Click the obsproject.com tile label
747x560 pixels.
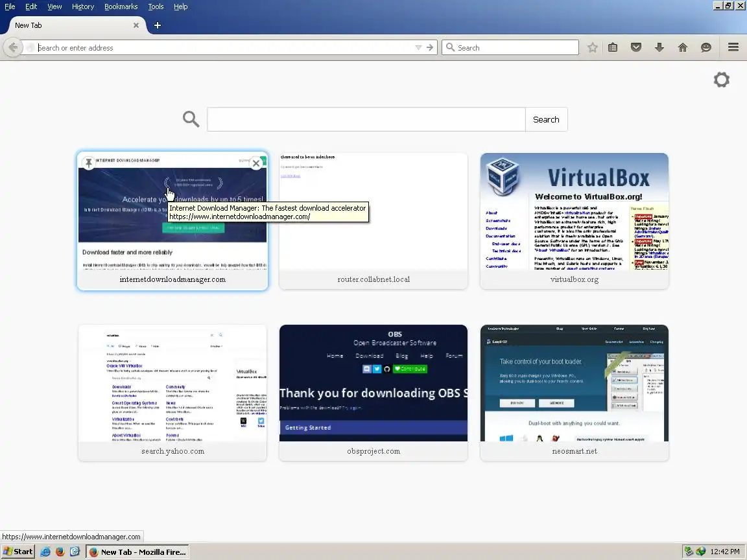click(x=373, y=451)
